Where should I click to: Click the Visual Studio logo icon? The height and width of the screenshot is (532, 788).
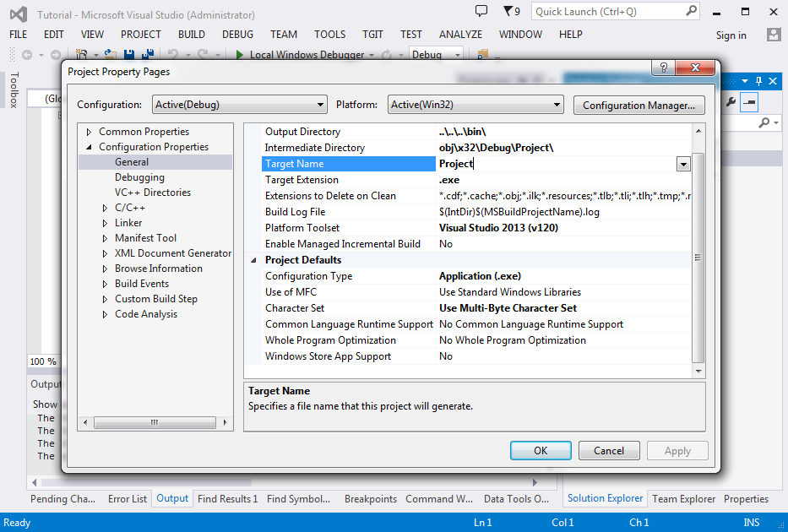click(19, 14)
